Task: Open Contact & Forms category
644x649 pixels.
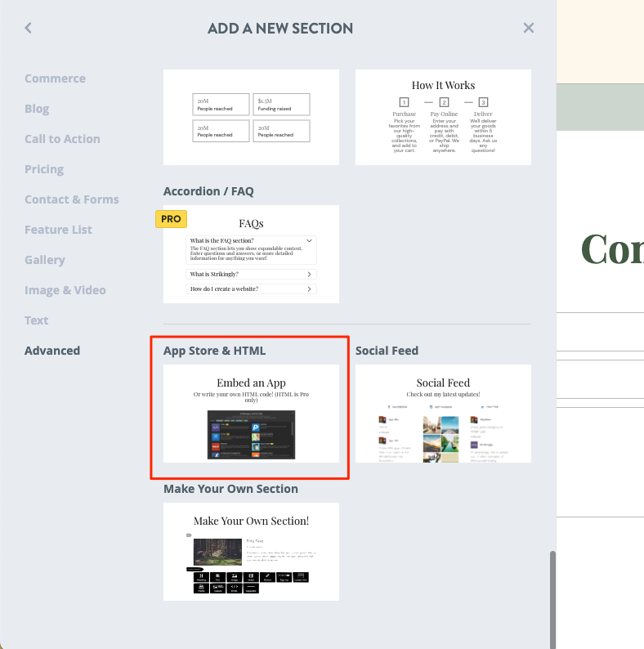Action: [72, 199]
